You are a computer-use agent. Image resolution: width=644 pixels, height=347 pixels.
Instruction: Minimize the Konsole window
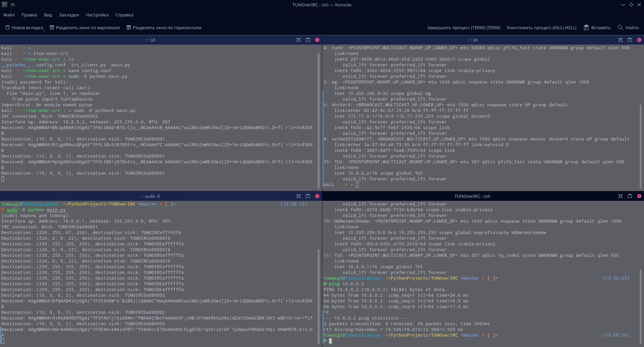coord(623,5)
